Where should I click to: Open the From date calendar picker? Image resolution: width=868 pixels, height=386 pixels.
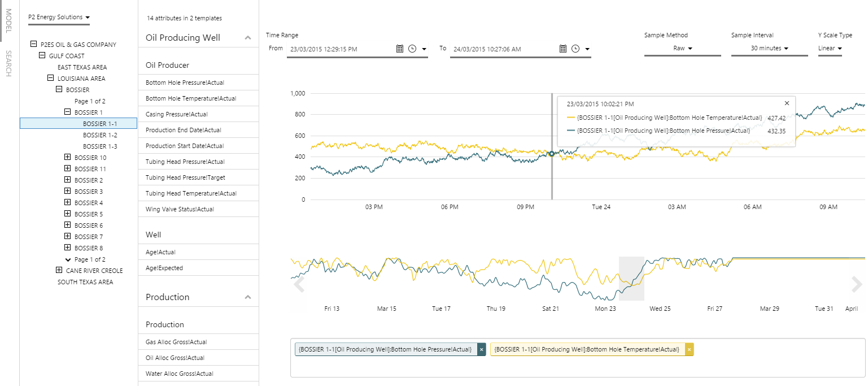pos(400,49)
